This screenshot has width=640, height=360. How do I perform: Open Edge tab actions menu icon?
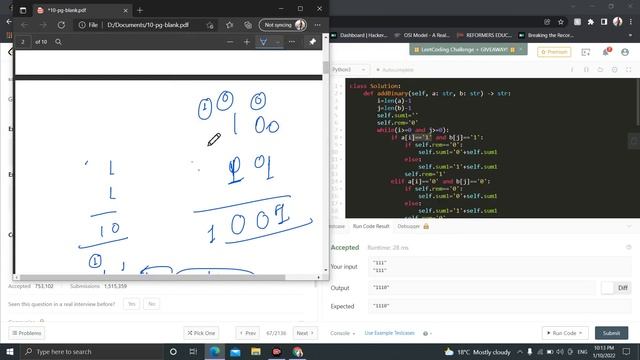click(23, 10)
